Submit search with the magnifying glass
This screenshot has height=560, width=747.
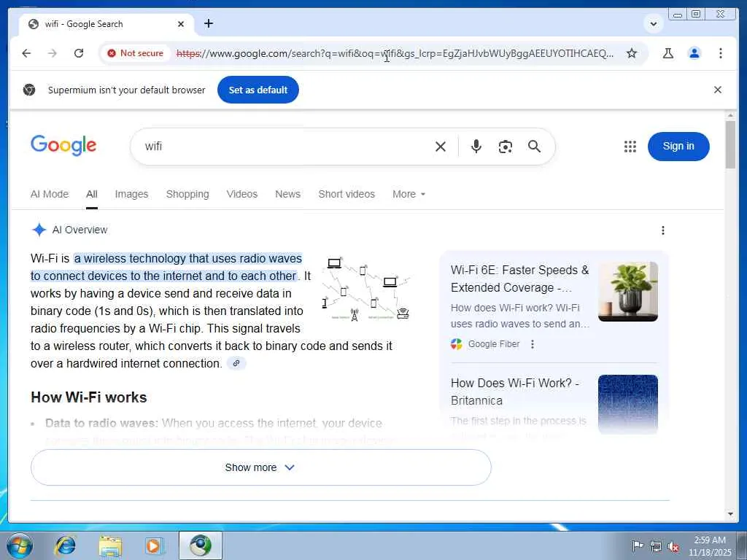(535, 146)
